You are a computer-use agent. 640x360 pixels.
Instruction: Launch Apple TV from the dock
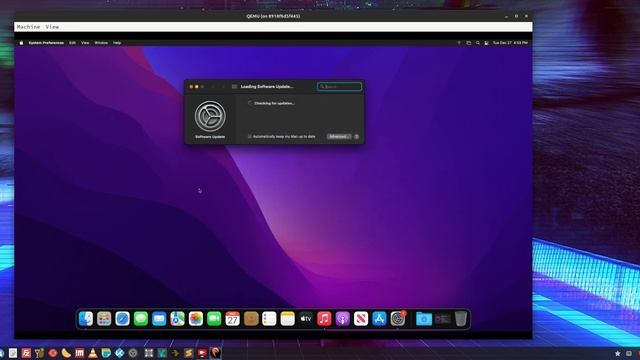point(306,319)
